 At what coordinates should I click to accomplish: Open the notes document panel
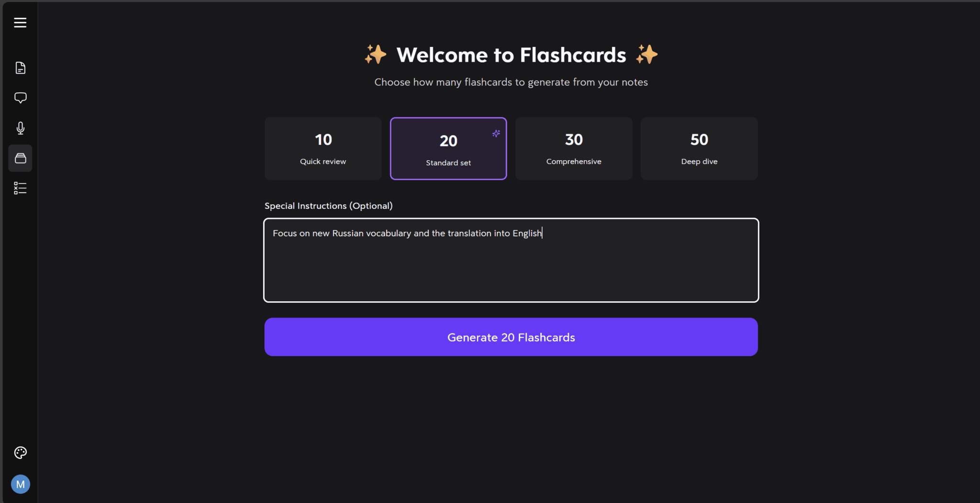click(x=20, y=67)
